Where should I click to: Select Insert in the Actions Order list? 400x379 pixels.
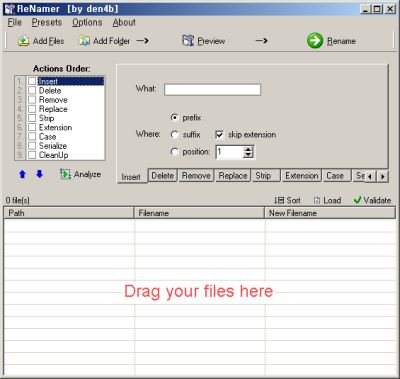click(71, 81)
